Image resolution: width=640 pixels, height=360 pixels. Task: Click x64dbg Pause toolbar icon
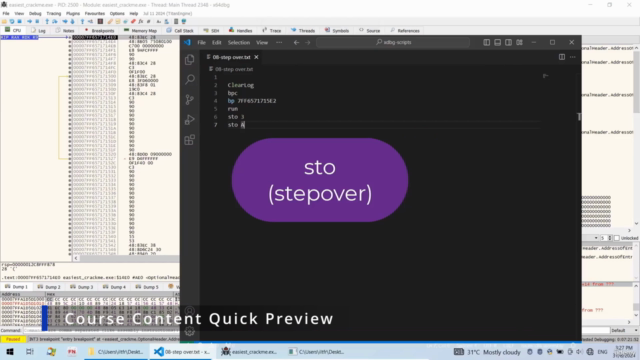(x=37, y=21)
